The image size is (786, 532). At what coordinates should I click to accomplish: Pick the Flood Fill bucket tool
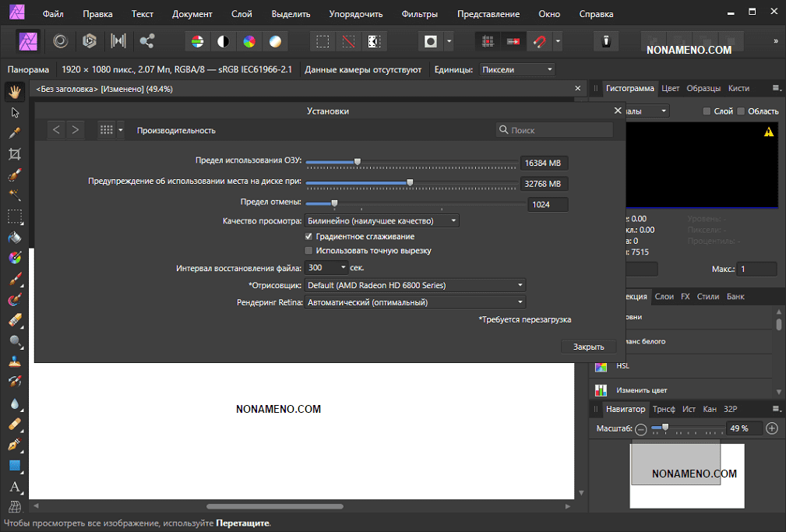click(15, 237)
